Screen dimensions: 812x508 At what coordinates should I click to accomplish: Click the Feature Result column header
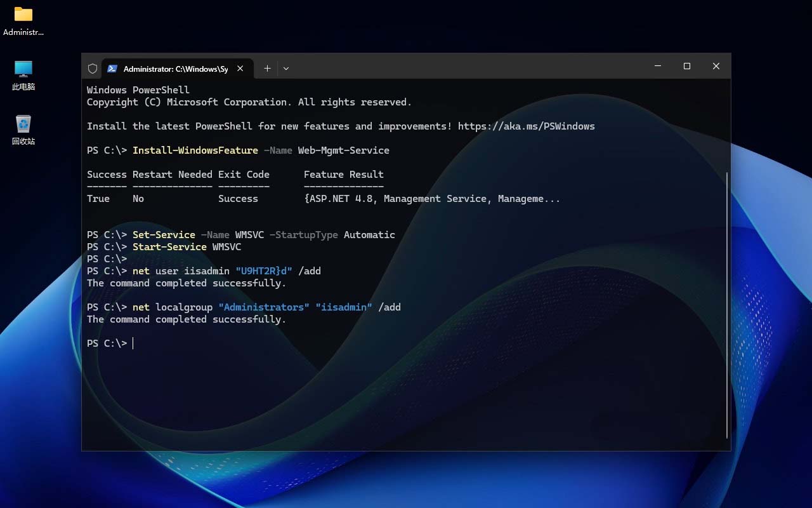click(x=343, y=175)
